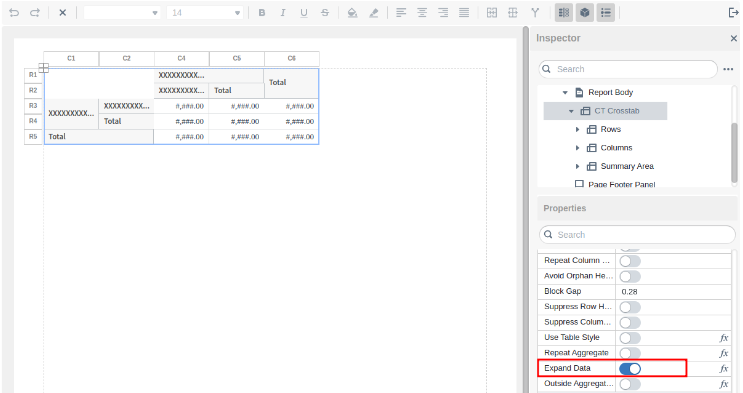
Task: Open expression editor for Use Table Style
Action: click(x=724, y=338)
